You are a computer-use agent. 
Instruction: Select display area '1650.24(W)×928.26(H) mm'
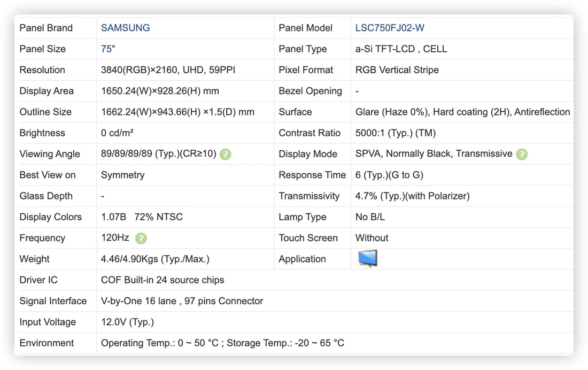click(x=160, y=91)
